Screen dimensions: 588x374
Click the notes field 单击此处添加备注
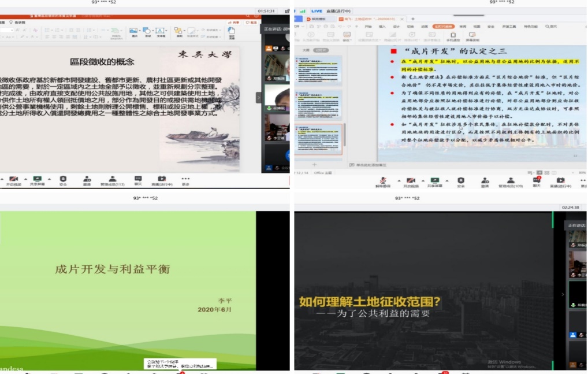370,165
